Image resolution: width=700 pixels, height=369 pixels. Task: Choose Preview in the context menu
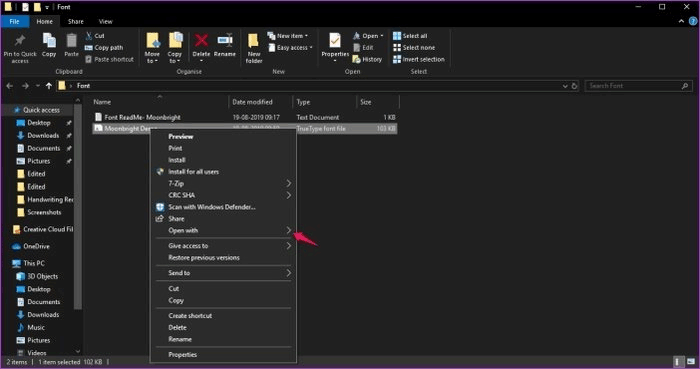coord(180,137)
